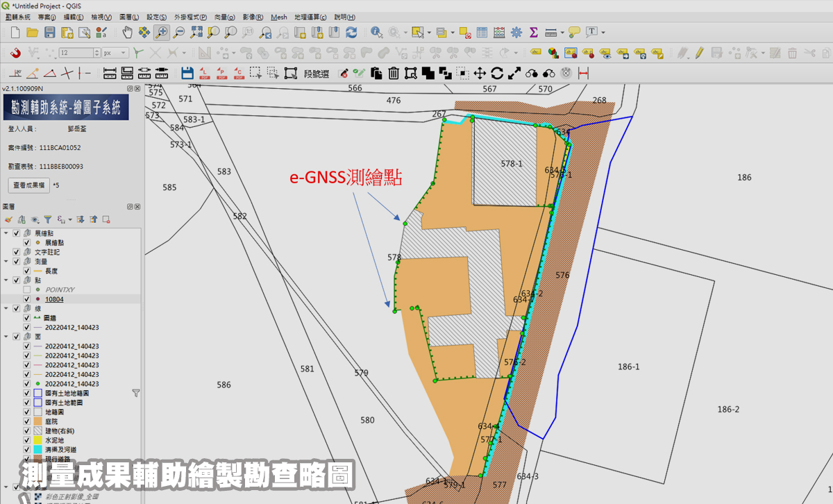Click the 段號選 toolbar button
Screen dimensions: 833x504
click(317, 73)
